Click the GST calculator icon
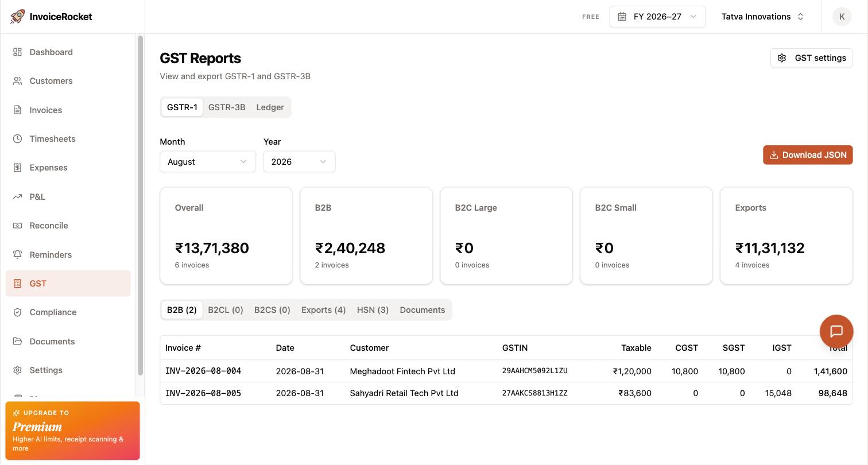The height and width of the screenshot is (465, 868). pyautogui.click(x=18, y=284)
